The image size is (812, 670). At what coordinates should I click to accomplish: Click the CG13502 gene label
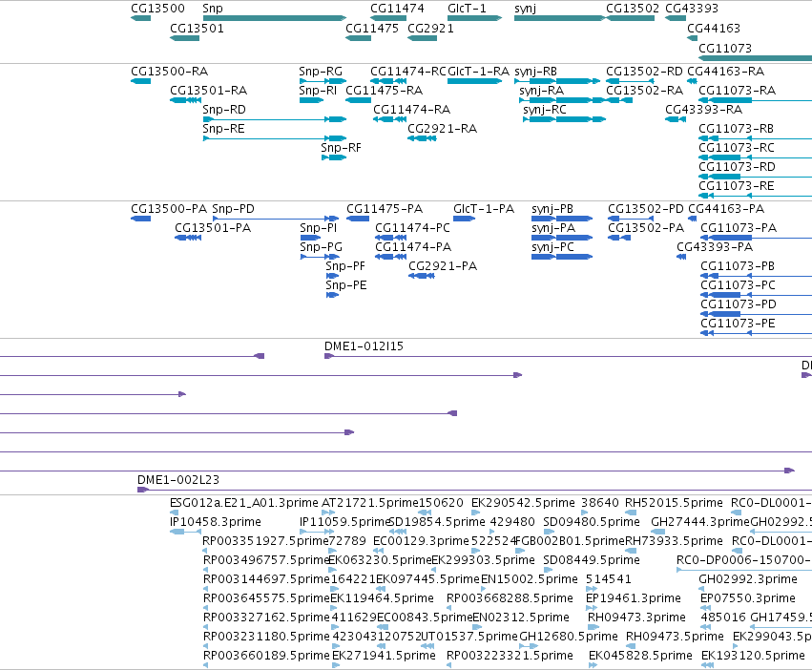[633, 9]
